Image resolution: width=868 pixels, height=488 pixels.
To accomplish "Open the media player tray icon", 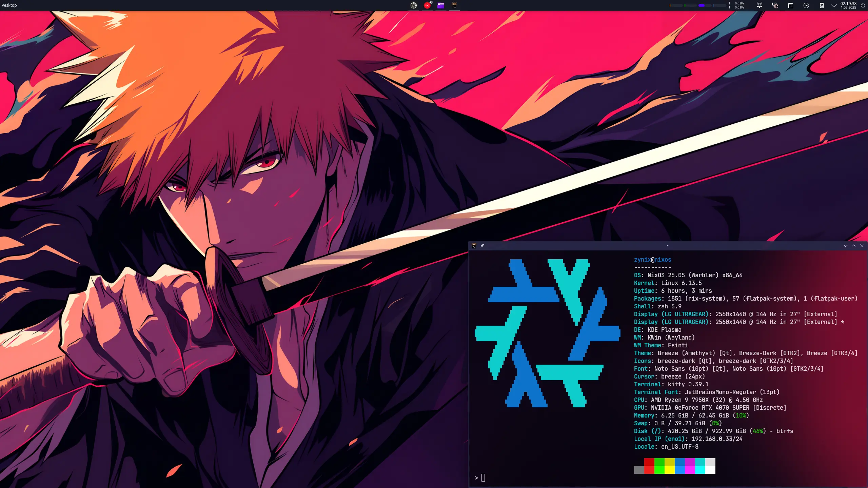I will click(806, 5).
